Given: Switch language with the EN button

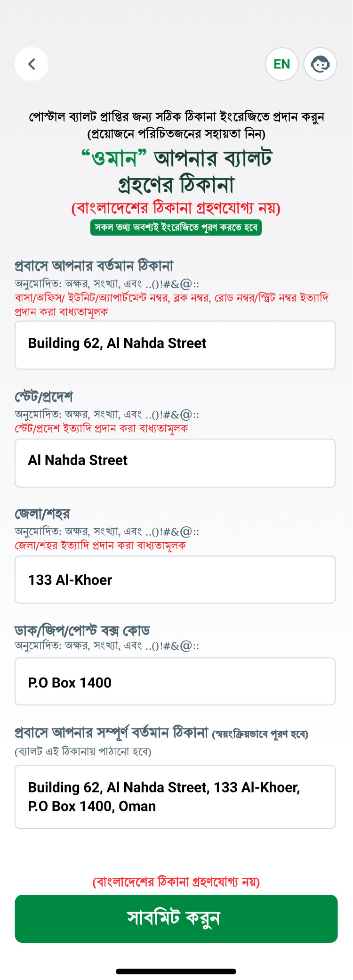Looking at the screenshot, I should 282,64.
